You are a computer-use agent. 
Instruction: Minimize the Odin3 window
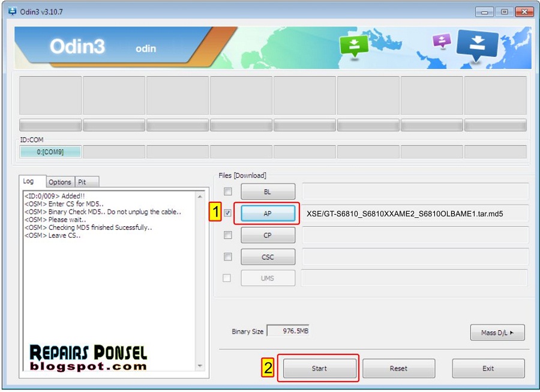point(484,12)
